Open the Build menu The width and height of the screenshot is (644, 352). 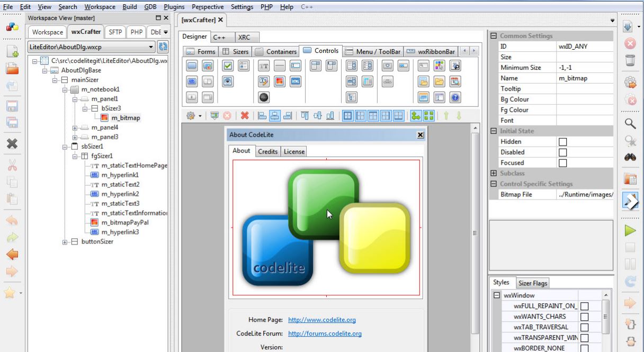(x=129, y=7)
